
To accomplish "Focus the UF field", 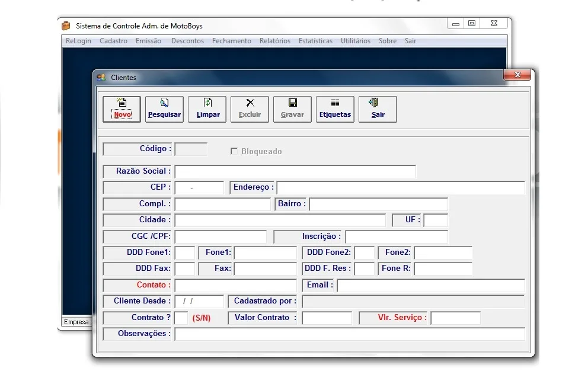I will click(x=436, y=220).
